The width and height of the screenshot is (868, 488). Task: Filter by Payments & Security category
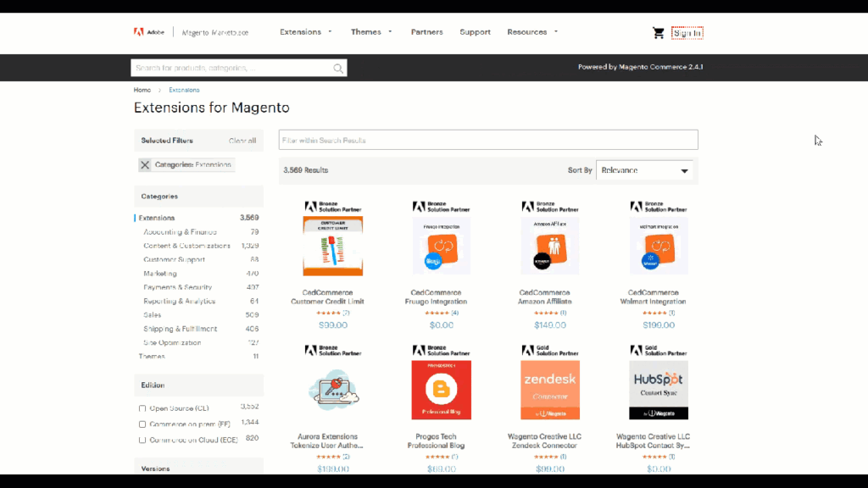point(178,287)
